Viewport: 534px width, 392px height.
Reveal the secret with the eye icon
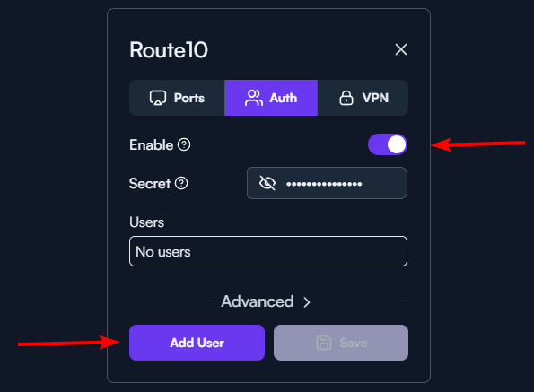pyautogui.click(x=267, y=183)
